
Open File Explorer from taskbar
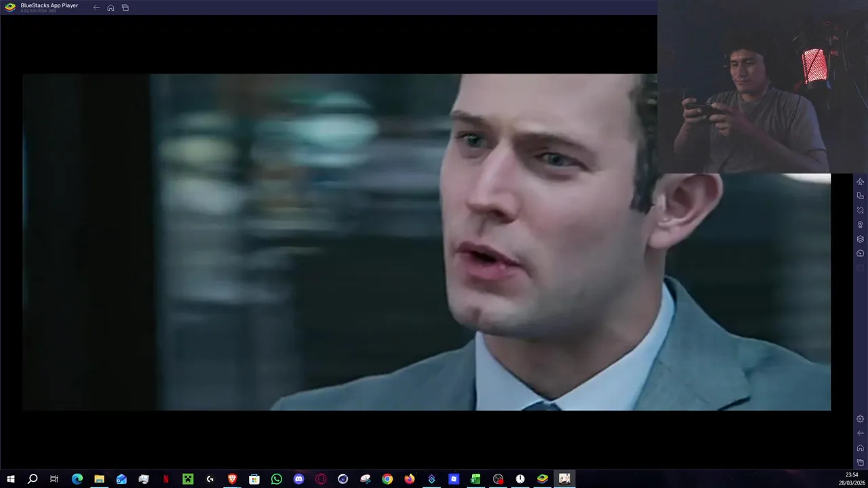(x=99, y=479)
